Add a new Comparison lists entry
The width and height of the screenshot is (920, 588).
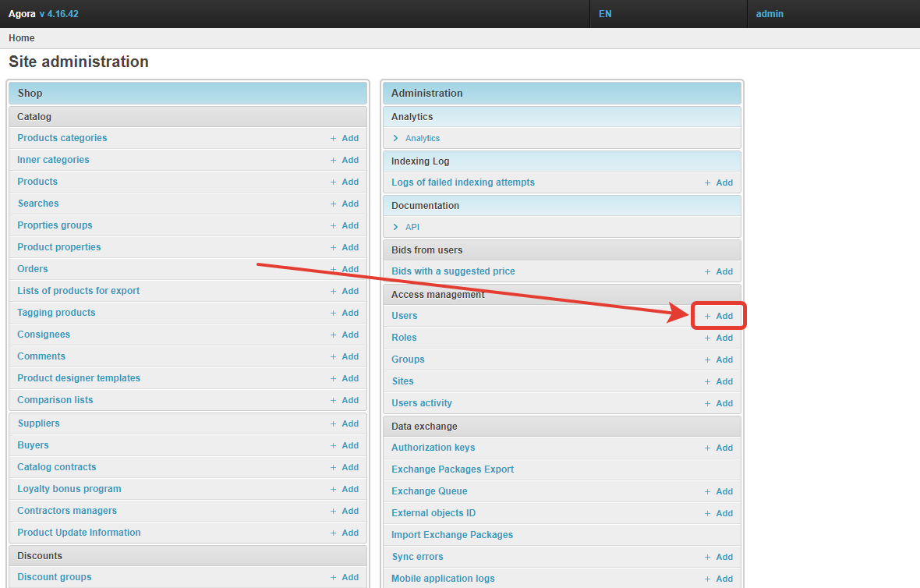(x=344, y=400)
